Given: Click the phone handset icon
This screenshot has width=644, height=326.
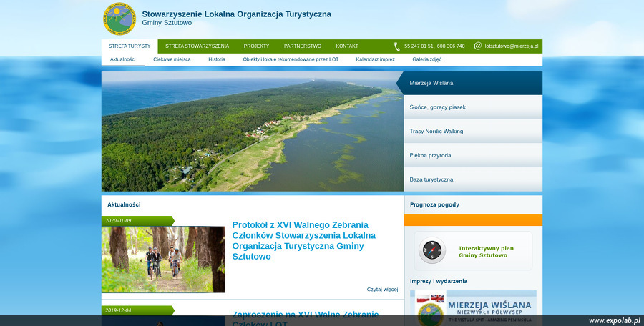Looking at the screenshot, I should point(396,46).
